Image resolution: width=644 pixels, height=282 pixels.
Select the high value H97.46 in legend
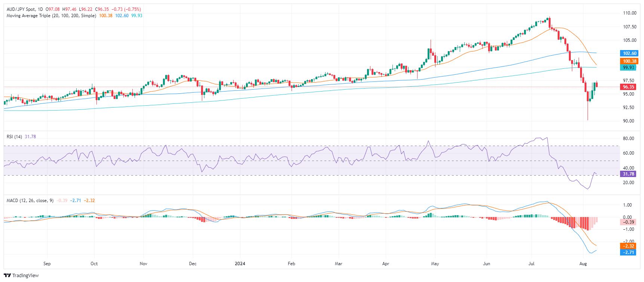pyautogui.click(x=69, y=9)
